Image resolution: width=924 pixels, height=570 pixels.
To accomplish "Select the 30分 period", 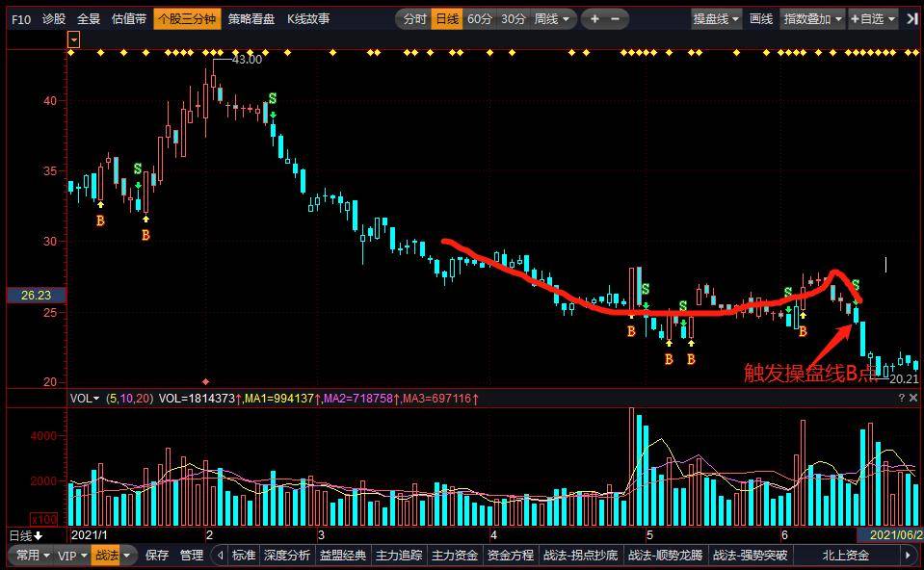I will 514,19.
